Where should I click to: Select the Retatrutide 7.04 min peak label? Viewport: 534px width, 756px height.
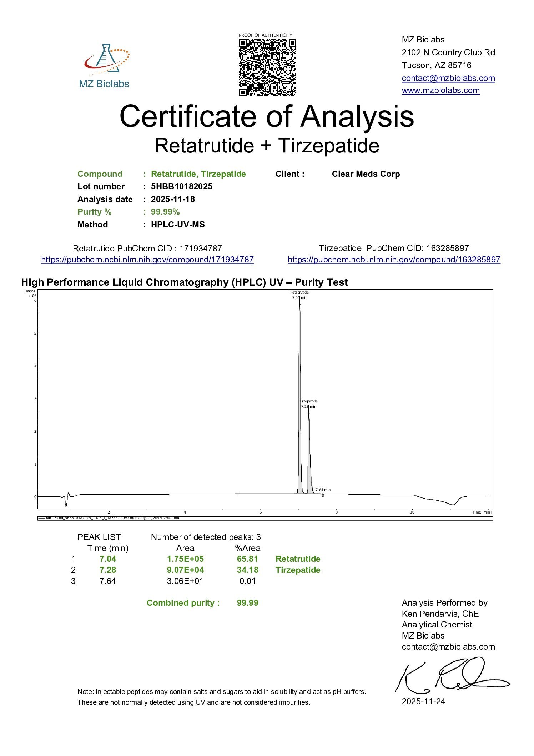pyautogui.click(x=299, y=295)
